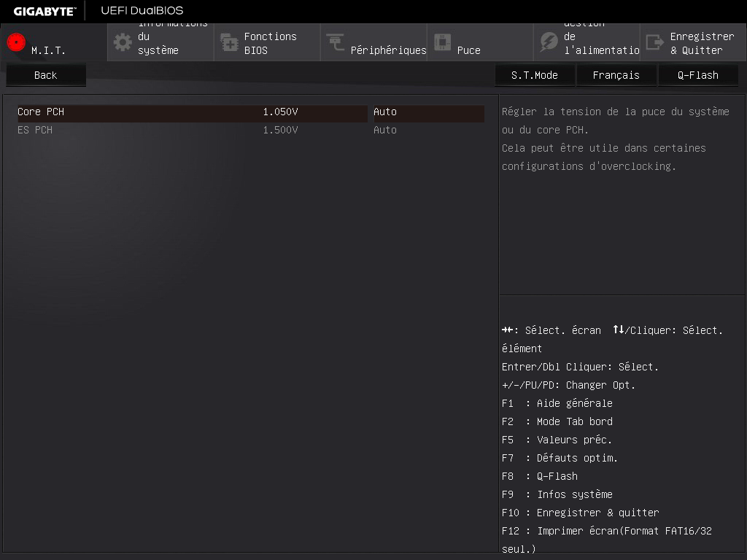Click the F8 Q-Flash help line

click(539, 476)
